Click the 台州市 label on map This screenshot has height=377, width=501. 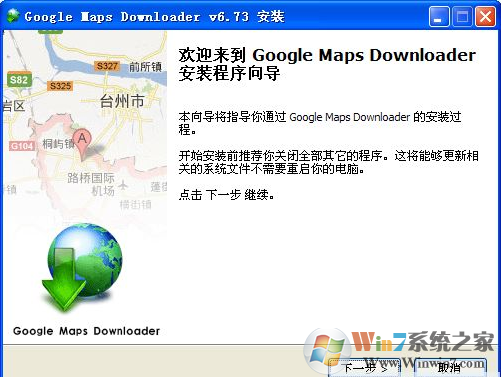pos(122,101)
